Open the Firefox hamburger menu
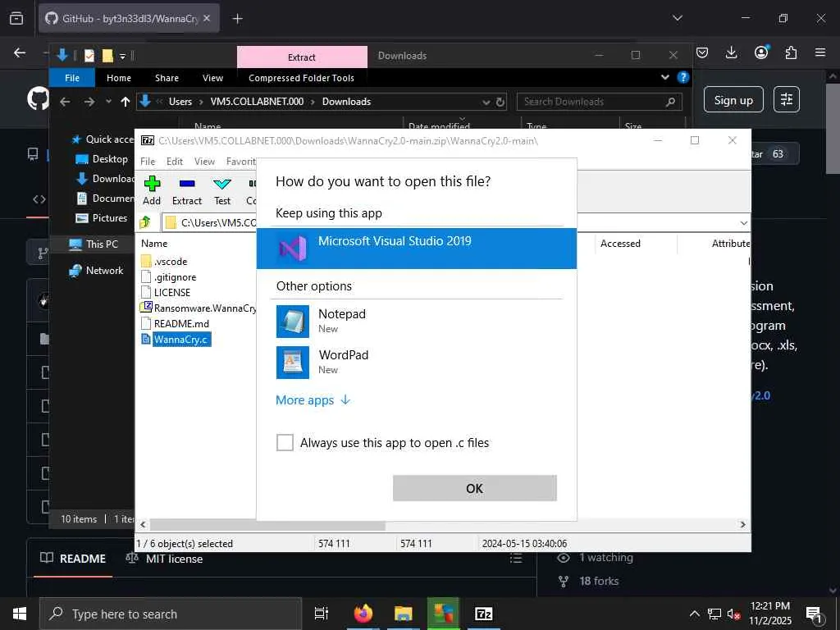Screen dimensions: 840x630 click(x=820, y=52)
